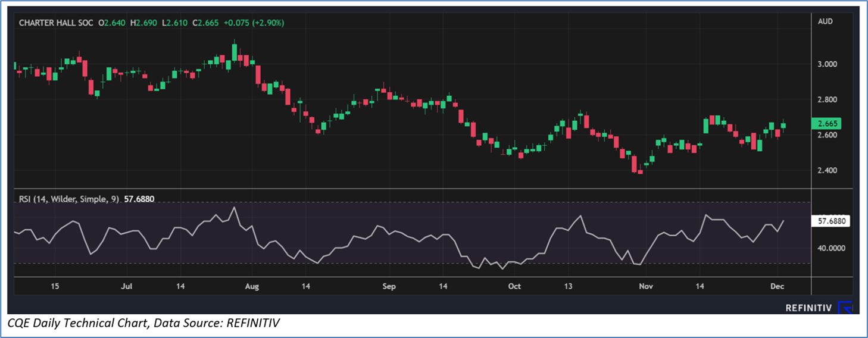
Task: Click the 2.600 price axis label
Action: 828,135
